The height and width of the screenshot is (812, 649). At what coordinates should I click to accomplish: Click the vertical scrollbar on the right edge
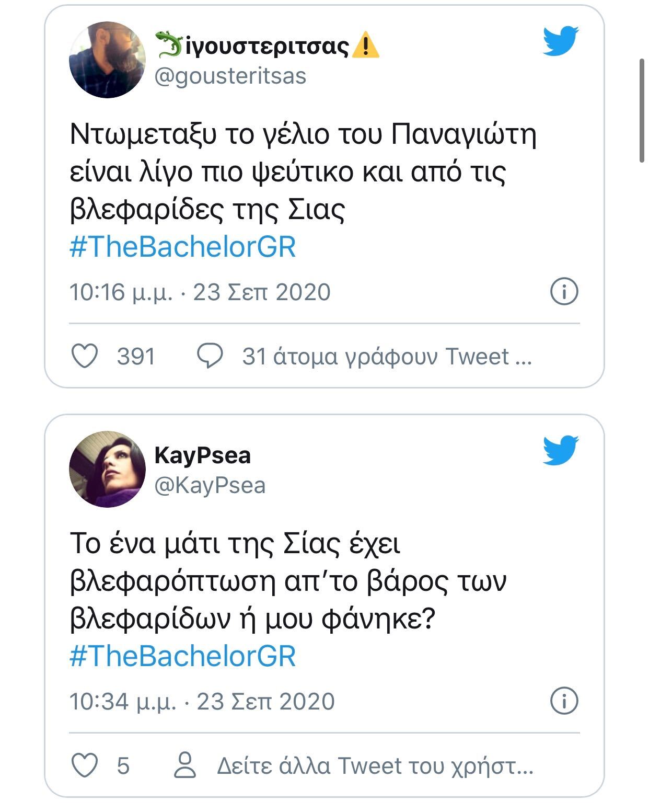point(642,111)
